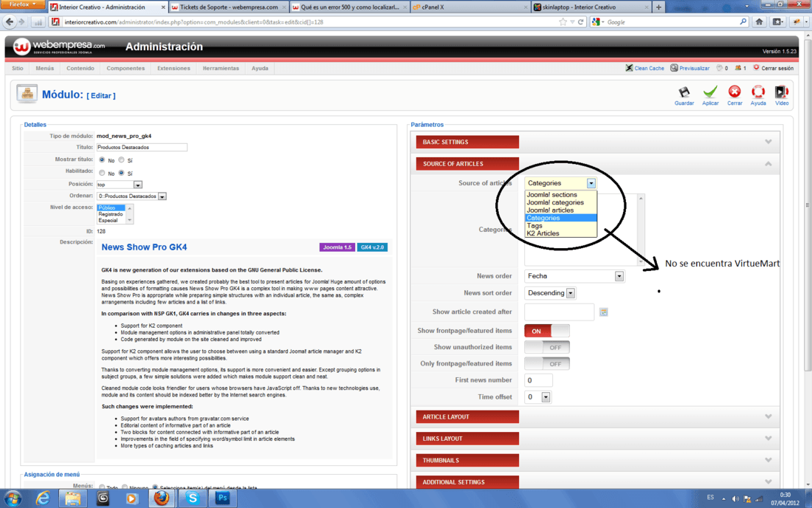Open the Contenido menu
The height and width of the screenshot is (508, 812).
pos(80,69)
